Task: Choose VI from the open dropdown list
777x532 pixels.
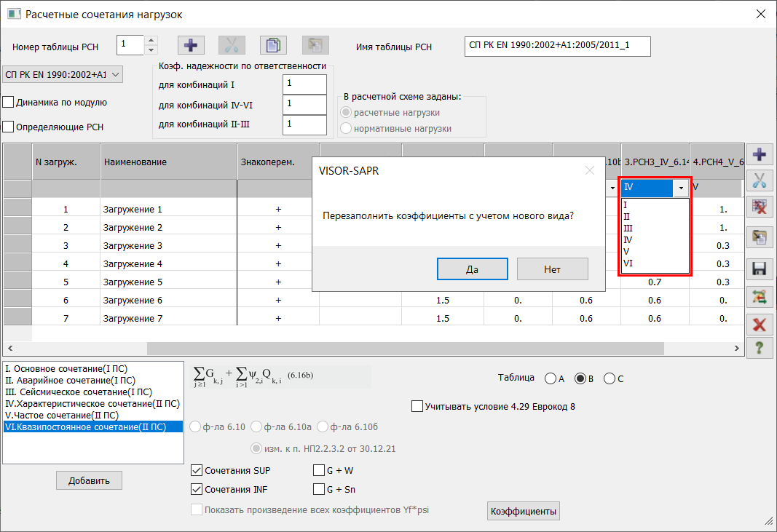Action: pyautogui.click(x=628, y=263)
